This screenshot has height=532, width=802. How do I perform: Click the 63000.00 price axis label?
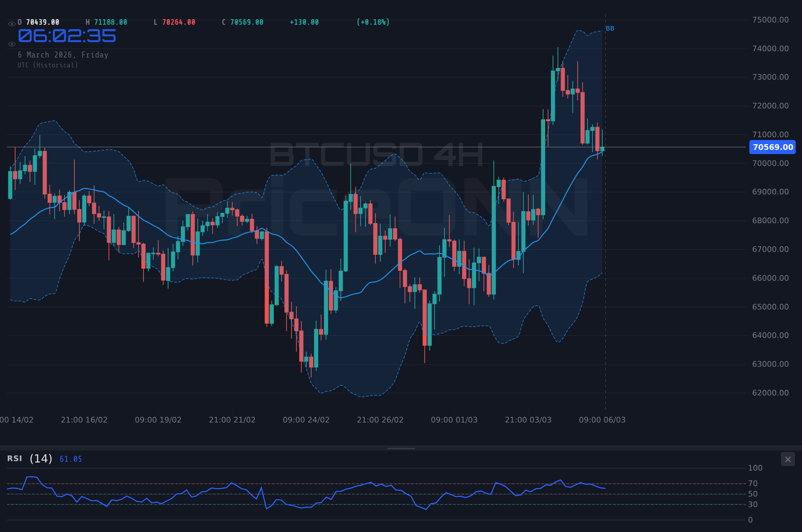point(770,364)
